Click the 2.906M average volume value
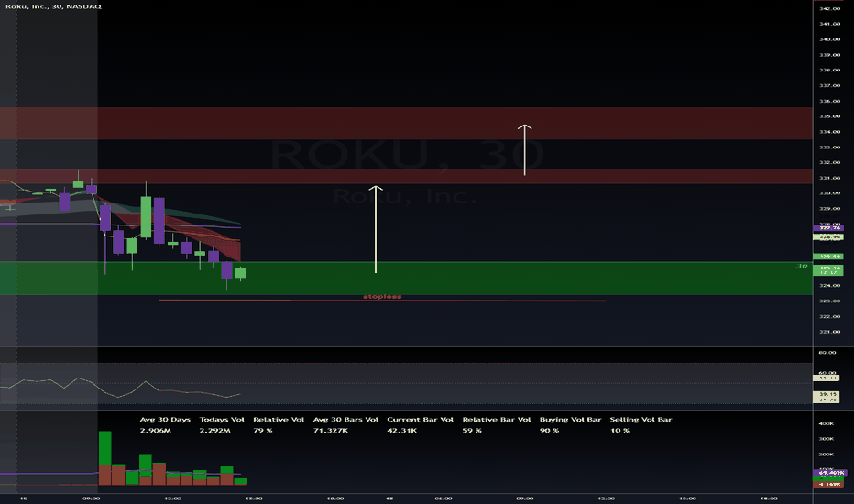854x504 pixels. [x=156, y=431]
